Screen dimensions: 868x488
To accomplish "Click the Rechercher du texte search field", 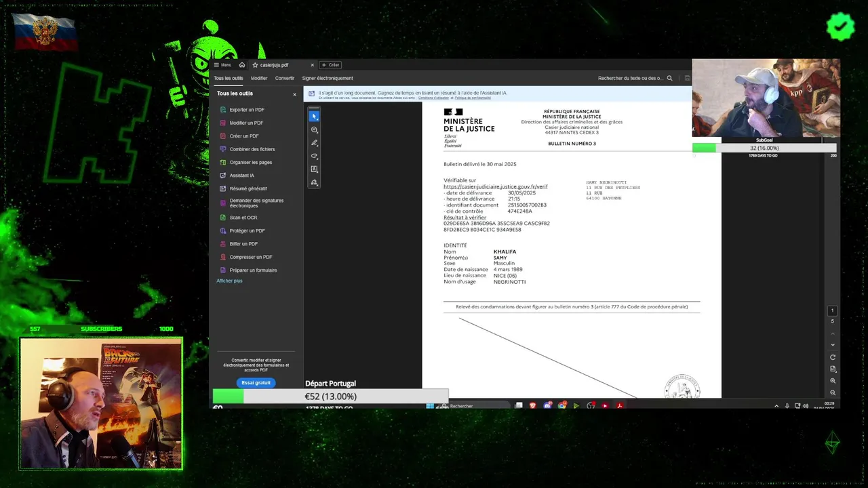I will (x=631, y=78).
